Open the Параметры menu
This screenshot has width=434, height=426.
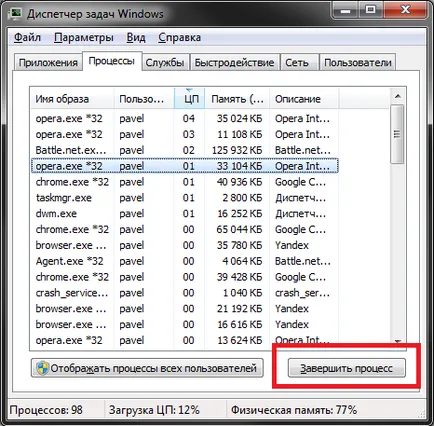click(x=84, y=37)
